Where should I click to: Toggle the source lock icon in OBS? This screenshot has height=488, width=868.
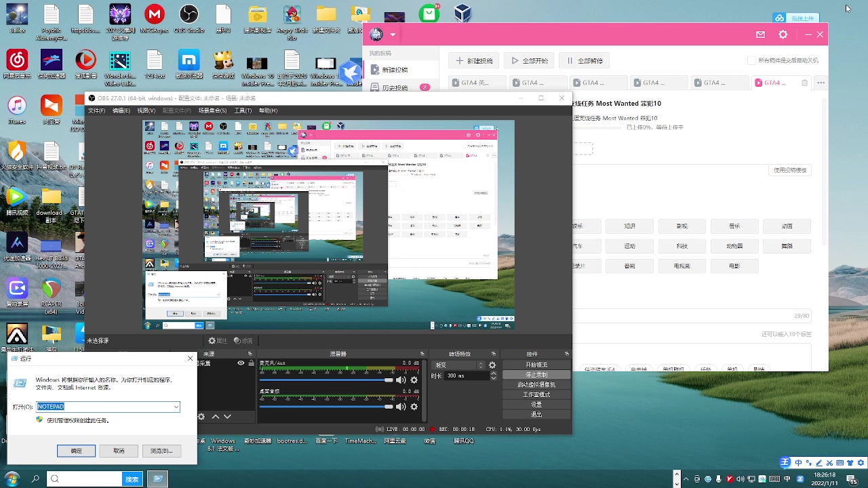tap(251, 363)
